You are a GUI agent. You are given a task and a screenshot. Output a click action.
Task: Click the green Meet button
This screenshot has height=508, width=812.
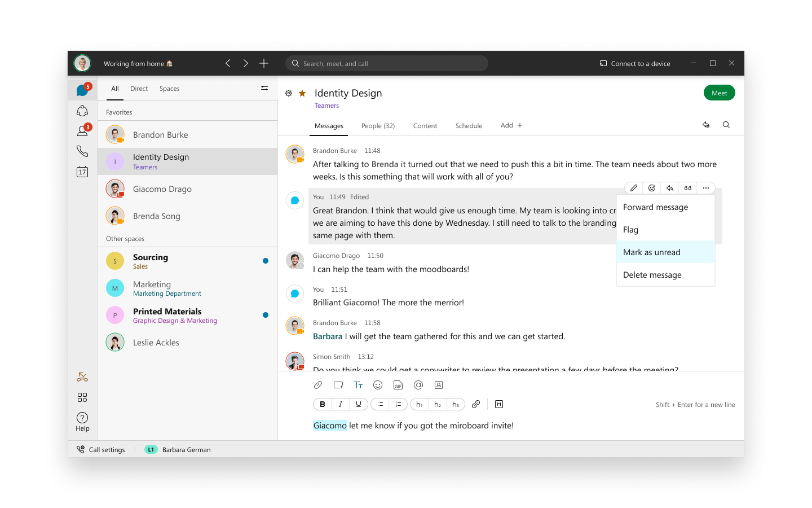coord(719,93)
